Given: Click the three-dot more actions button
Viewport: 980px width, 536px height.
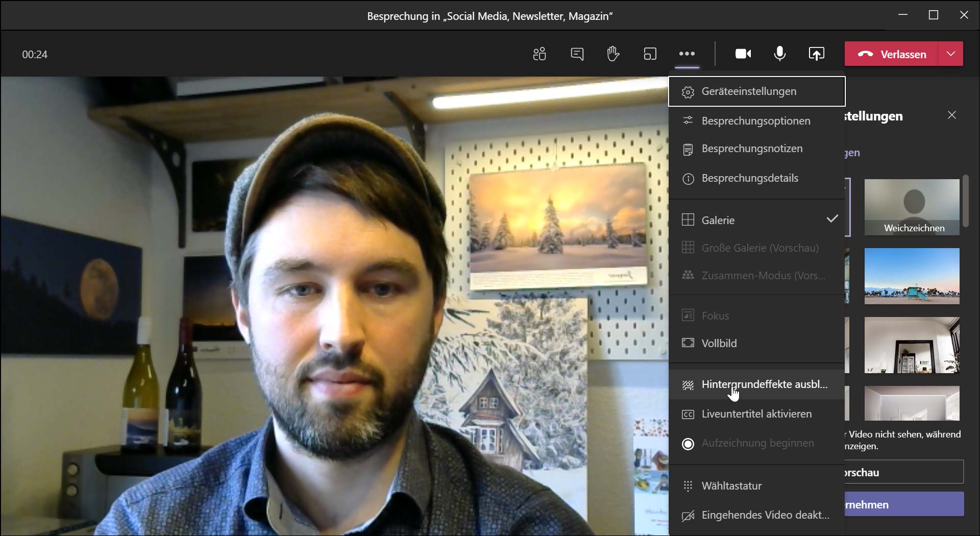Looking at the screenshot, I should 687,54.
